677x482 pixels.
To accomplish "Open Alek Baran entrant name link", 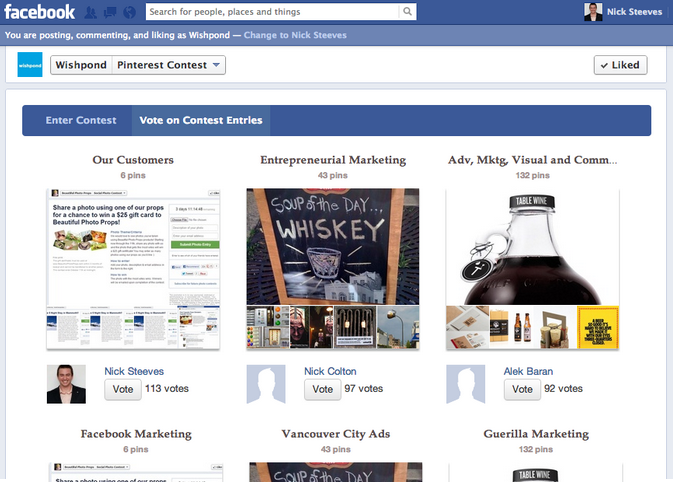I will pyautogui.click(x=528, y=371).
